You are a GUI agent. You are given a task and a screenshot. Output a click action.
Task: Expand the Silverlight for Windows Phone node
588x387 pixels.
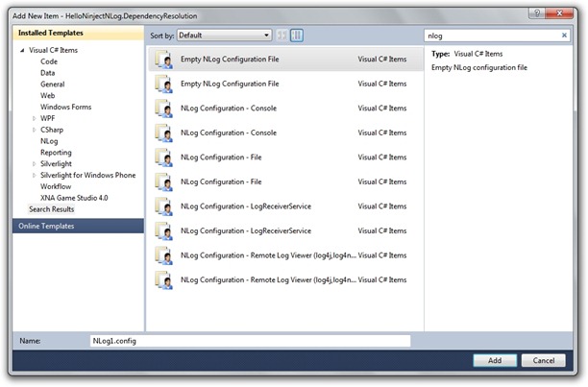pyautogui.click(x=35, y=175)
